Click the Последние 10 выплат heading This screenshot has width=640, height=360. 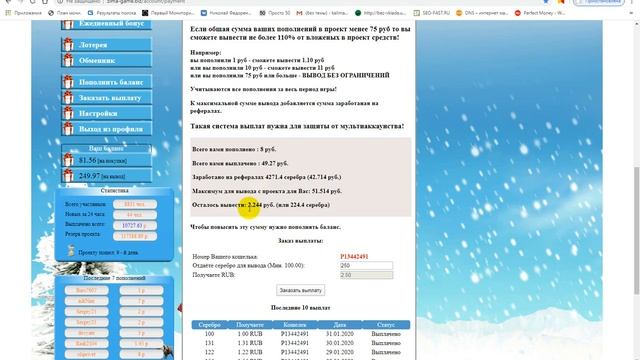coord(300,308)
